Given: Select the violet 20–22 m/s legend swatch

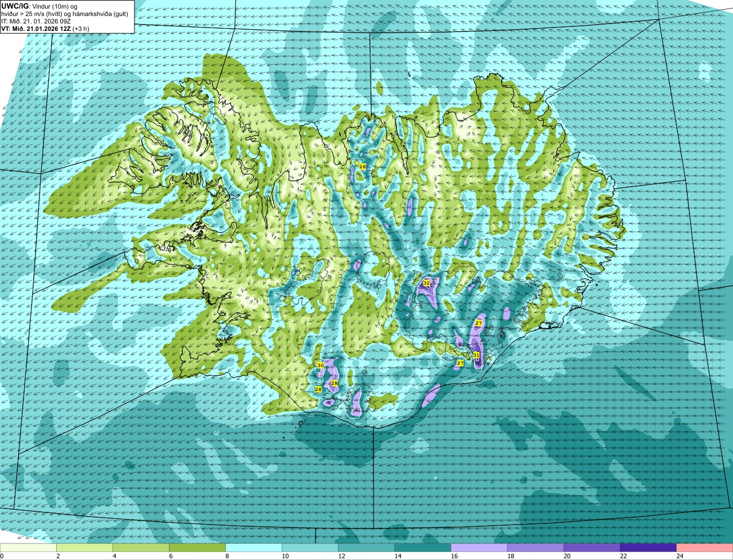Looking at the screenshot, I should tap(592, 547).
